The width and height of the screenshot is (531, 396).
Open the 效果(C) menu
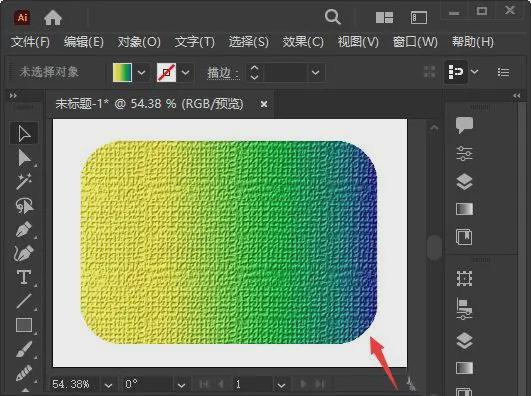pyautogui.click(x=303, y=42)
